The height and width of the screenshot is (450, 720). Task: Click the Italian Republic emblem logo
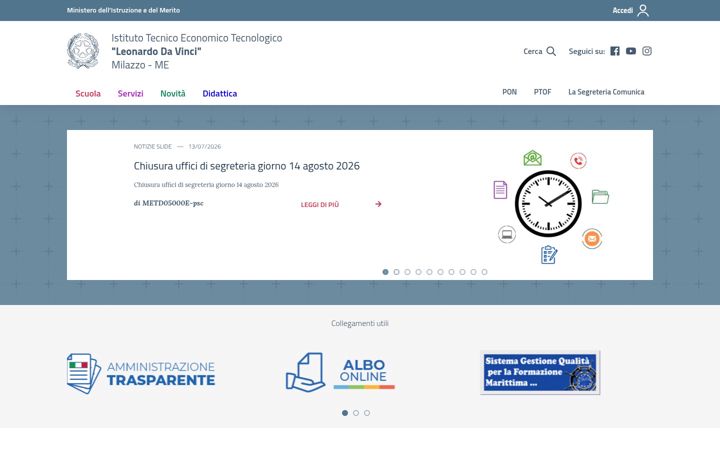[x=83, y=51]
